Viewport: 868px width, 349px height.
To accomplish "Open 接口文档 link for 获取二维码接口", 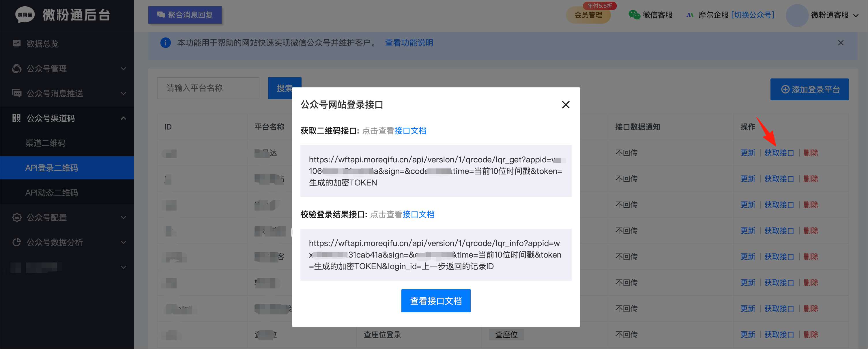I will click(410, 131).
